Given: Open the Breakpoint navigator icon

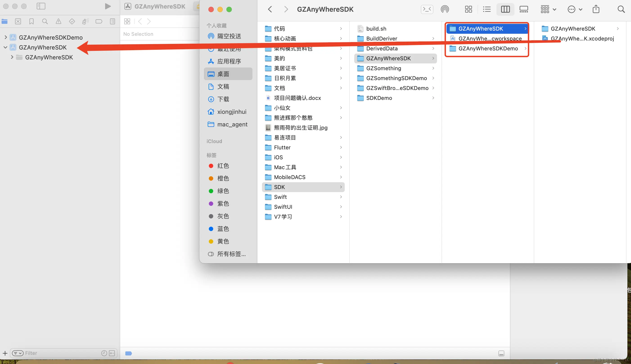Looking at the screenshot, I should (99, 22).
